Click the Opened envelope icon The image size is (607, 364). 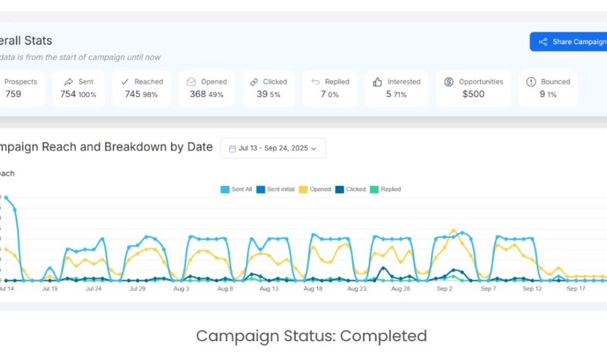[x=191, y=82]
